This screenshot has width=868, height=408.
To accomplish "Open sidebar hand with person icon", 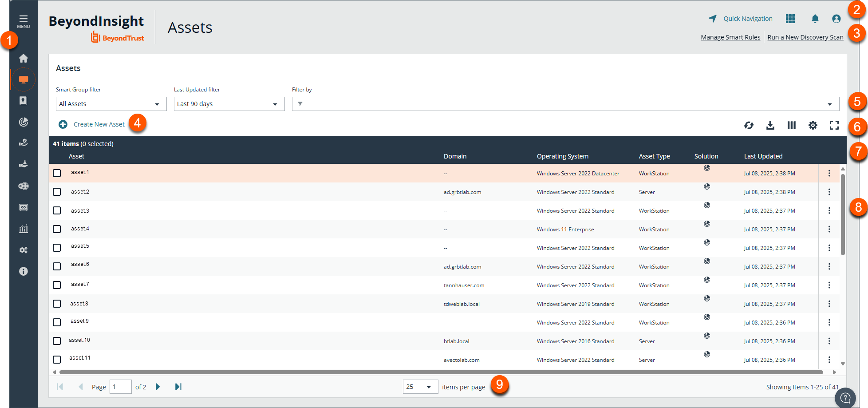I will [24, 164].
